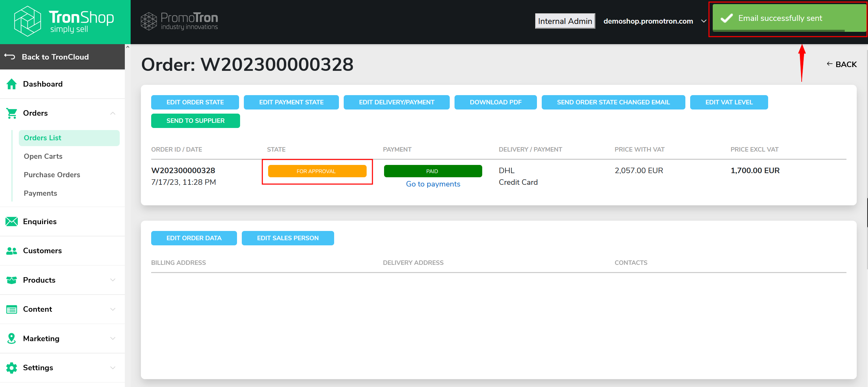Image resolution: width=868 pixels, height=387 pixels.
Task: Click the 1,700.00 EUR price excl VAT
Action: 755,170
